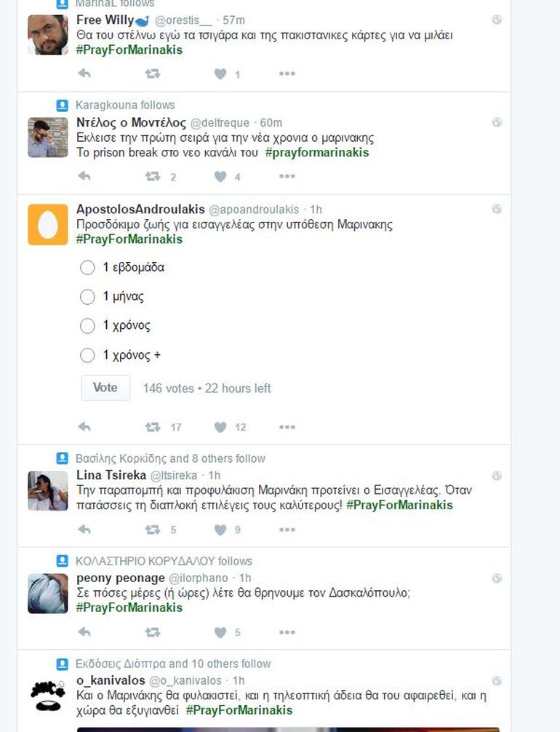The width and height of the screenshot is (560, 732).
Task: Like the Ντέλος ο Μοντέλος tweet
Action: [x=220, y=176]
